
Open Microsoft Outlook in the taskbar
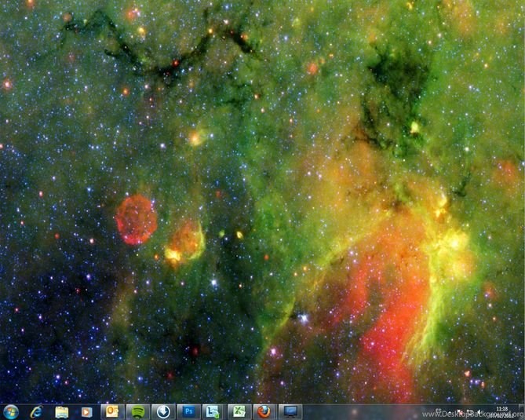tap(111, 411)
